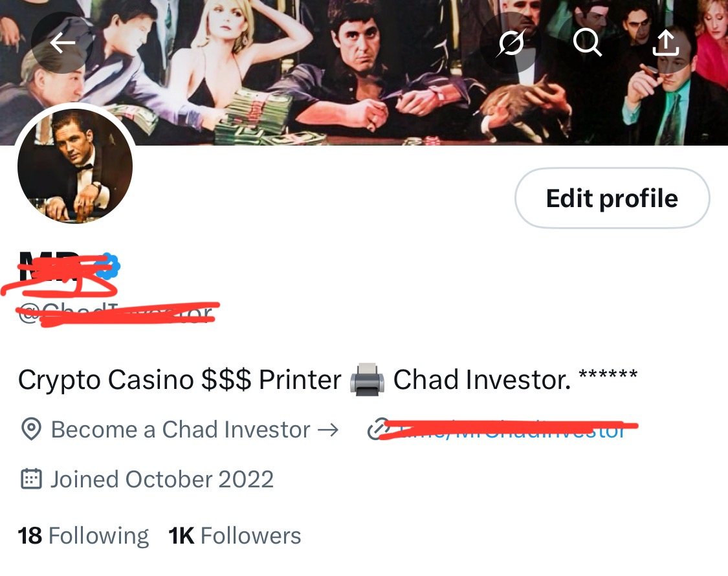This screenshot has width=728, height=576.
Task: Open the Edit profile button
Action: tap(612, 198)
